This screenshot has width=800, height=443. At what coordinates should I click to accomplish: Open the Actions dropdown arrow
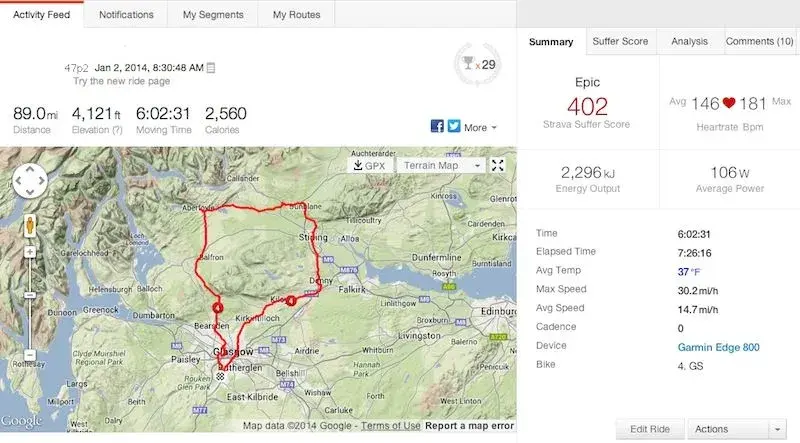[777, 429]
